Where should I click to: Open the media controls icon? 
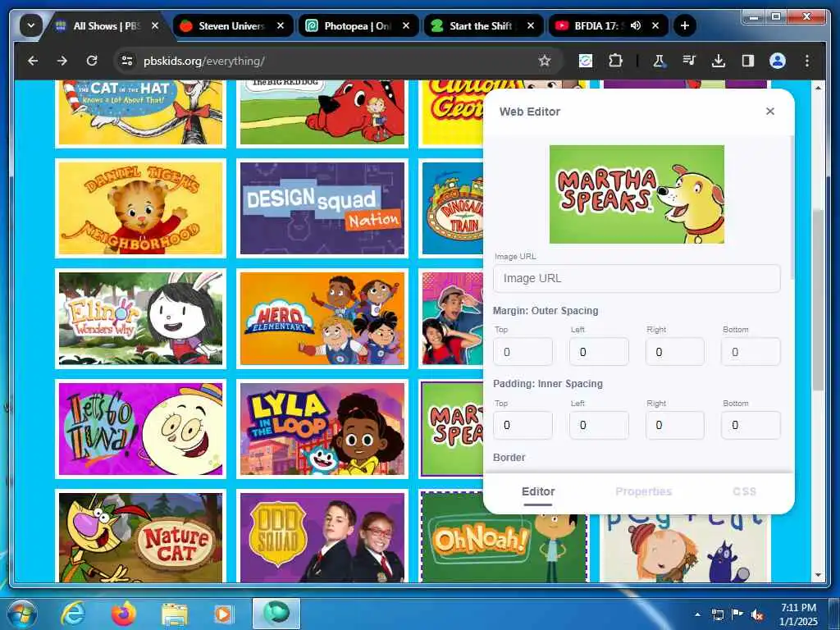point(689,61)
